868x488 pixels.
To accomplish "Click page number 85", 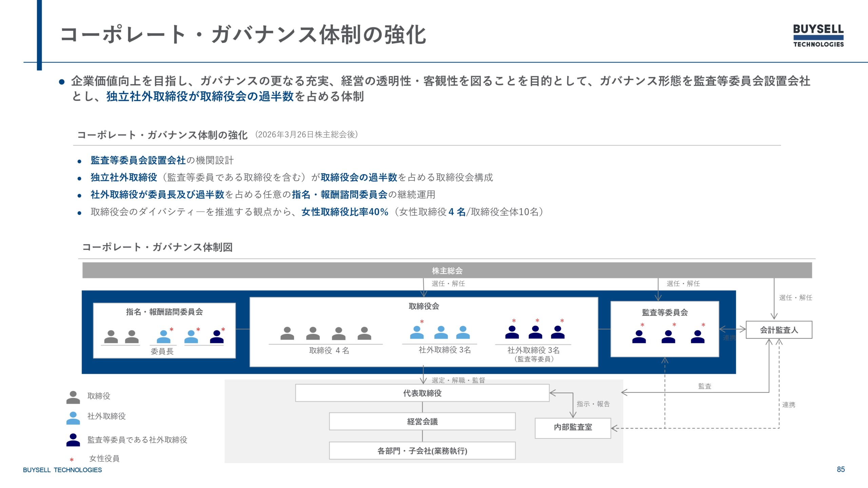I will [x=841, y=469].
